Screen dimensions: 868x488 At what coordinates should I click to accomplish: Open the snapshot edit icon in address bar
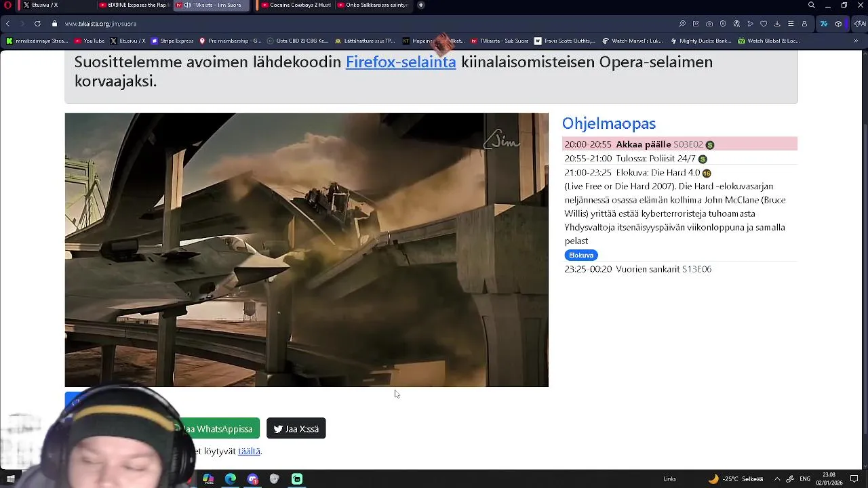pos(696,24)
